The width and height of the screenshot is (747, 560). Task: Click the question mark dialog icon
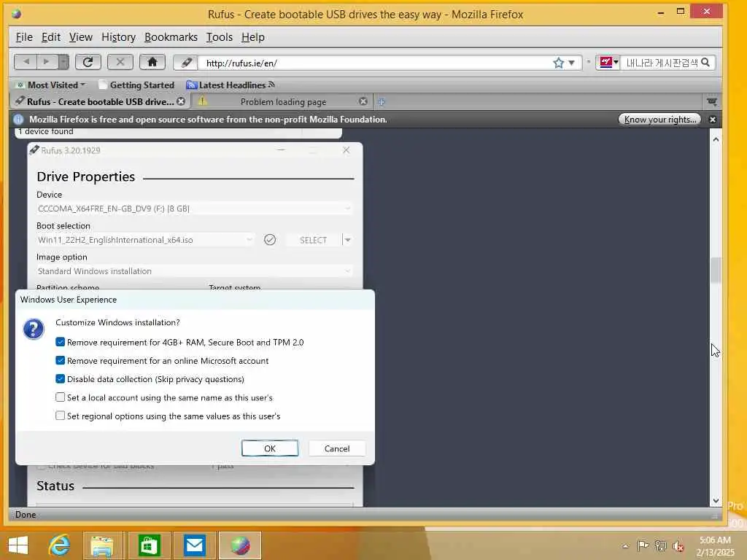point(34,329)
